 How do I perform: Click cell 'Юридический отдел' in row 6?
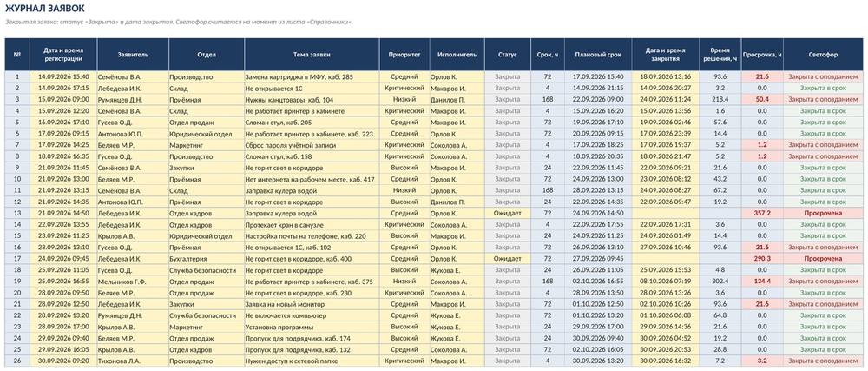(x=207, y=134)
